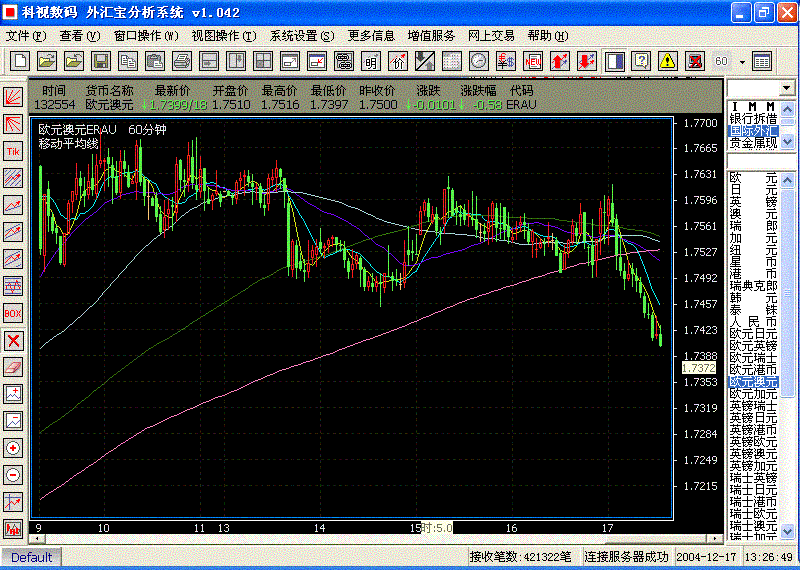Click the red up-arrow alert icon
The height and width of the screenshot is (570, 800).
[560, 61]
